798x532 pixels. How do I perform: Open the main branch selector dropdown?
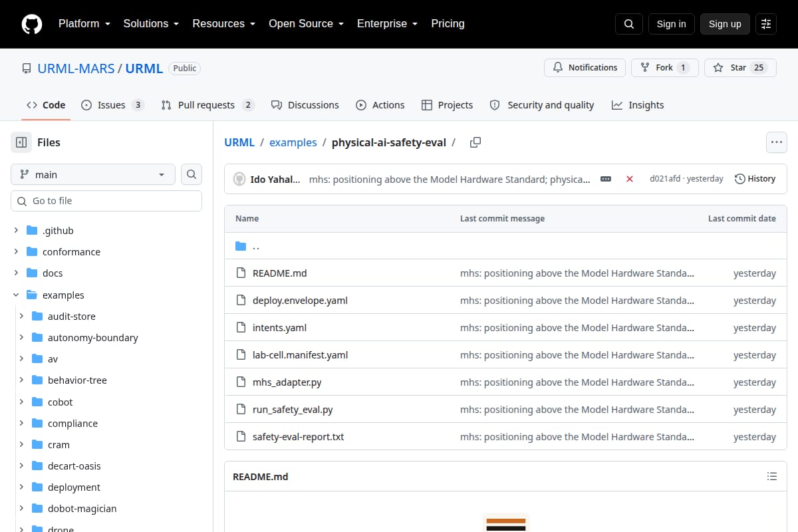point(93,174)
